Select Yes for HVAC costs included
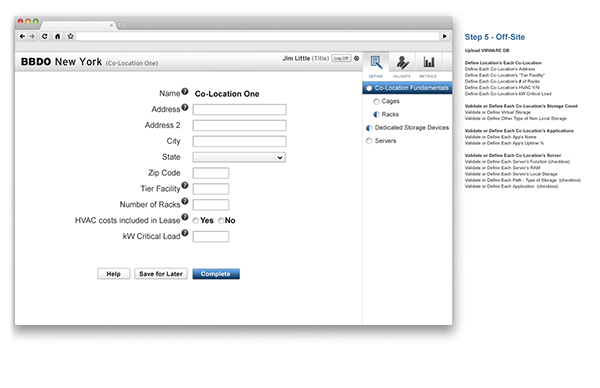Viewport: 600px width, 388px height. (x=196, y=221)
